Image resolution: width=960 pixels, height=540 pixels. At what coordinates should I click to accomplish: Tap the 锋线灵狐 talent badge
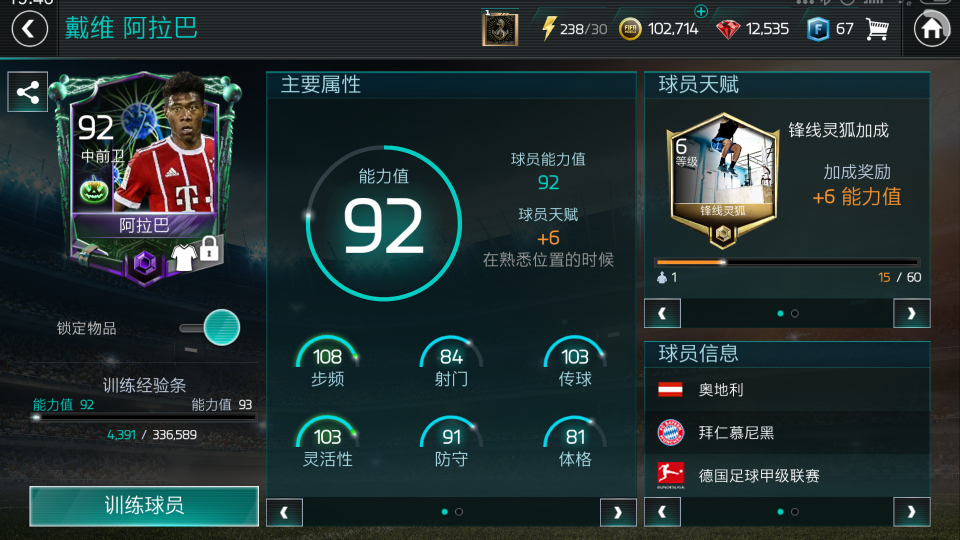pos(722,180)
